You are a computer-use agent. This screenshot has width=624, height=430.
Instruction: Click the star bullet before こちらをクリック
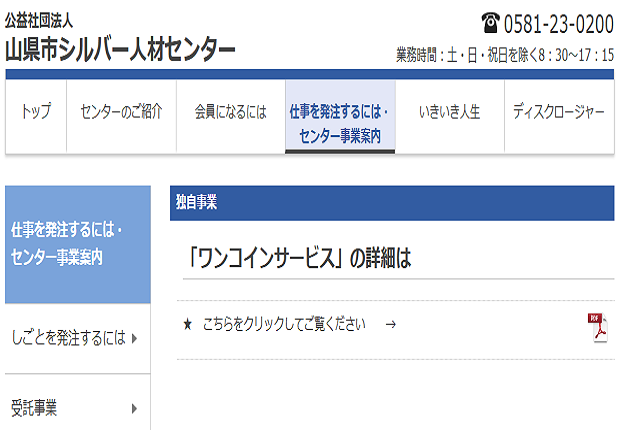point(187,325)
